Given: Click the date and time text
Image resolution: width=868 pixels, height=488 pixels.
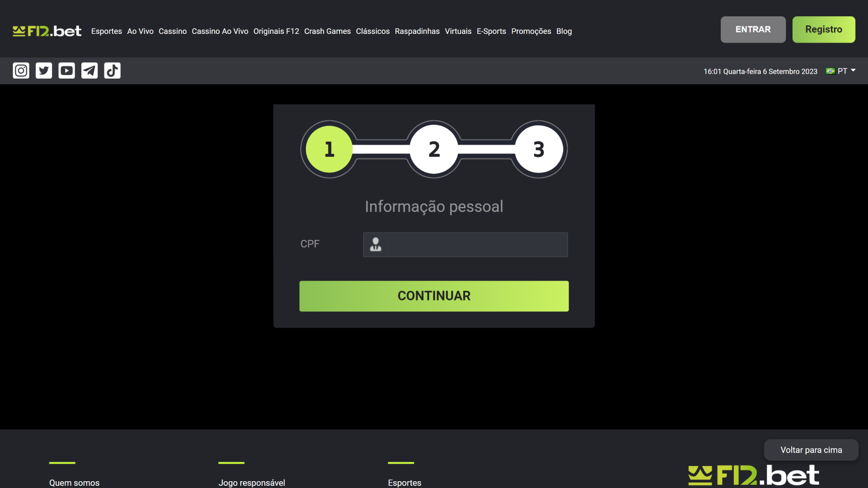Looking at the screenshot, I should tap(760, 71).
